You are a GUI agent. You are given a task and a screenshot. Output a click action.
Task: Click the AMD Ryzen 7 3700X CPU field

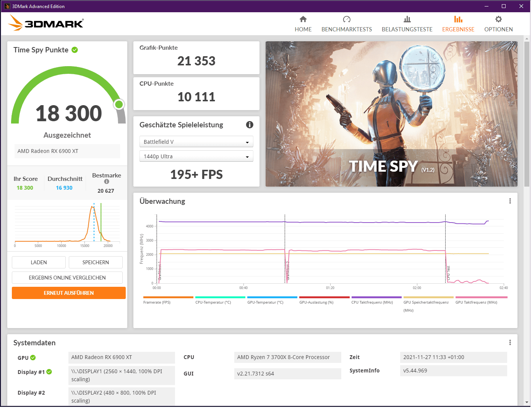tap(288, 357)
